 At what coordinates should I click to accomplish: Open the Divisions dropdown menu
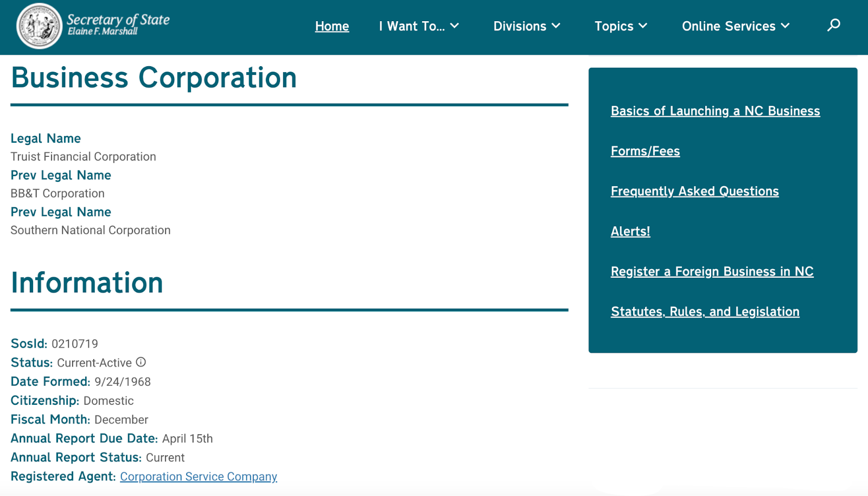tap(527, 26)
